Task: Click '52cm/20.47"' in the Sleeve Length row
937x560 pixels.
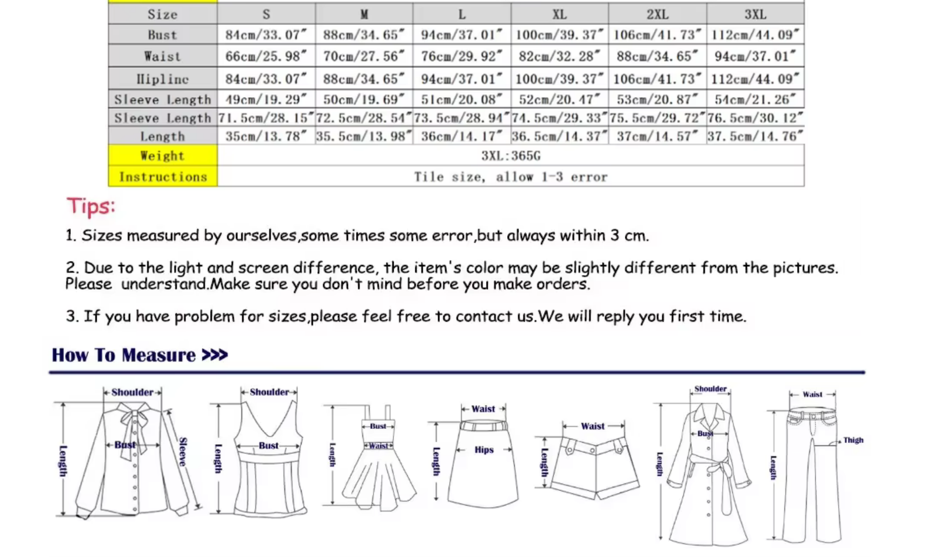Action: pos(560,99)
